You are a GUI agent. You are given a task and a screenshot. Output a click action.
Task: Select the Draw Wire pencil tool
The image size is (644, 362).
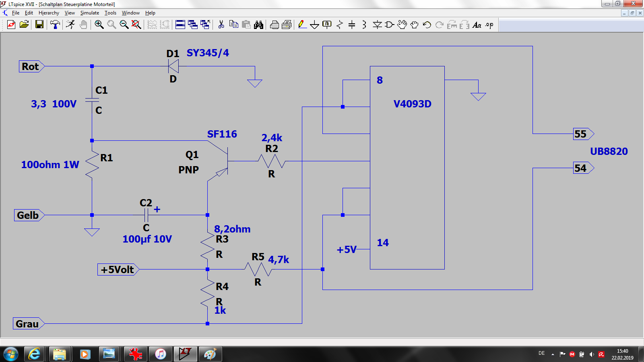point(302,25)
